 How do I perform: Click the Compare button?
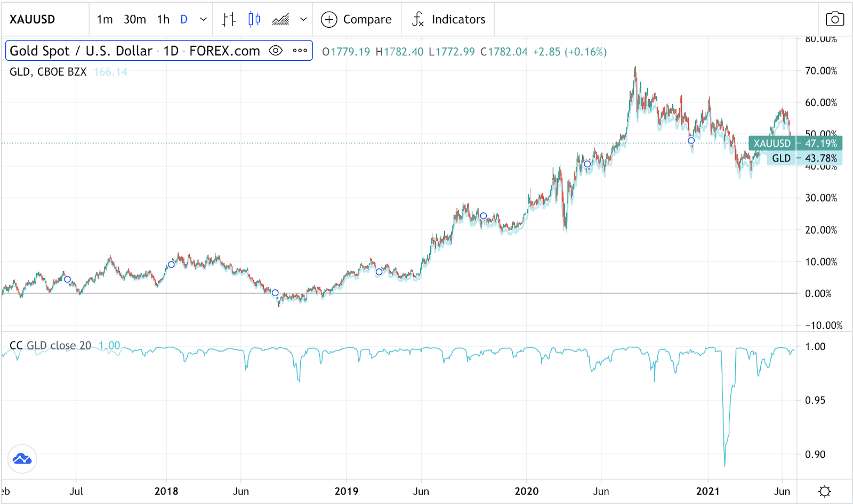(357, 20)
